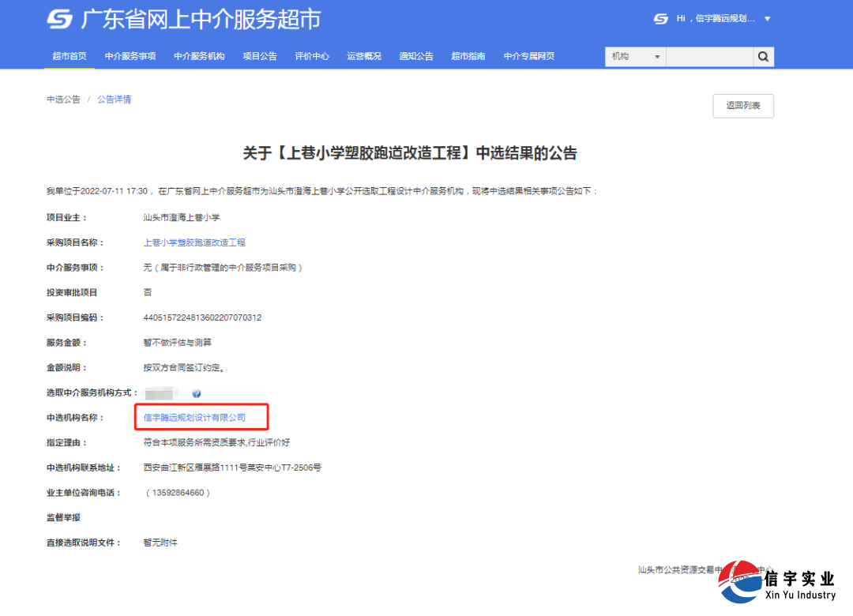Select the 项目公告 menu item
This screenshot has height=616, width=853.
click(260, 56)
